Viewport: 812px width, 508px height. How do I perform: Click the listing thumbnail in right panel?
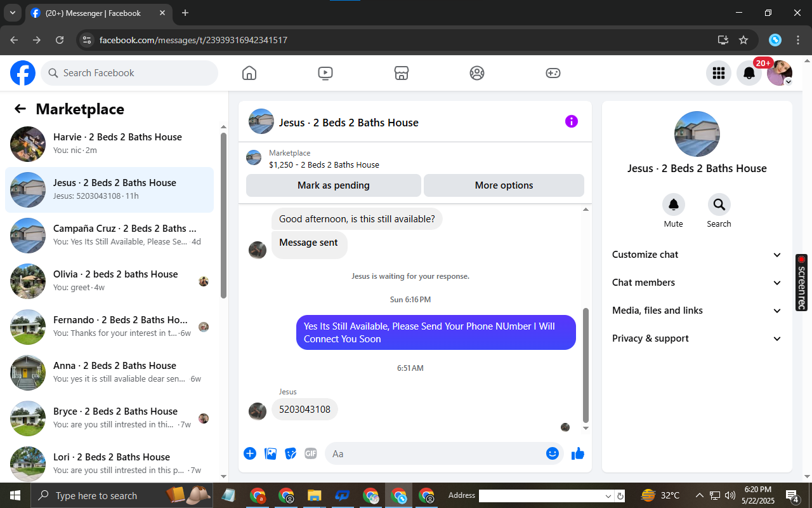click(697, 134)
